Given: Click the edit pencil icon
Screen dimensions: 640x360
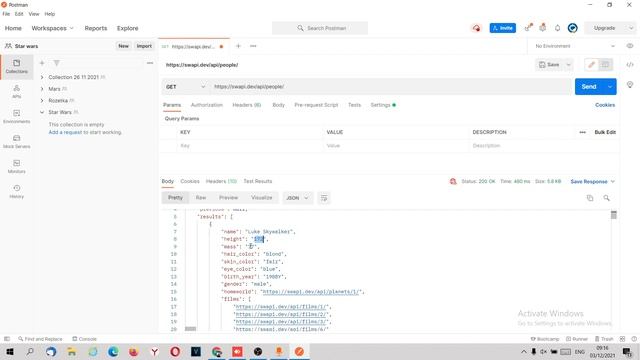Looking at the screenshot, I should click(591, 64).
